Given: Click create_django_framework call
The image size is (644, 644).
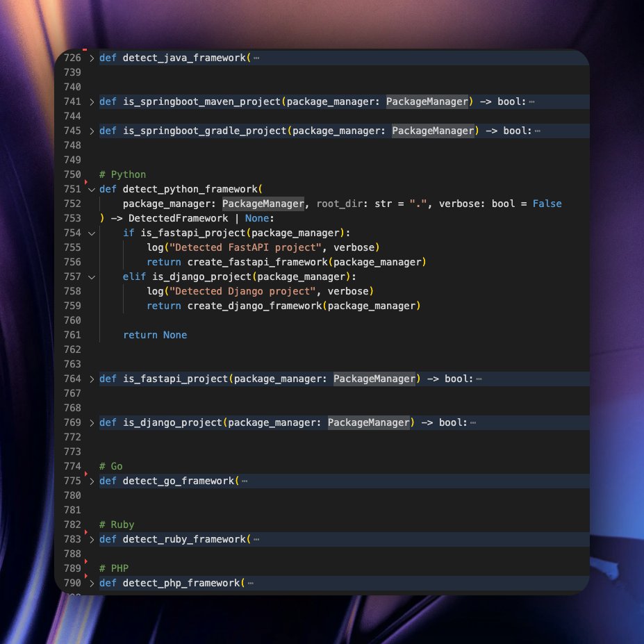Looking at the screenshot, I should point(255,306).
